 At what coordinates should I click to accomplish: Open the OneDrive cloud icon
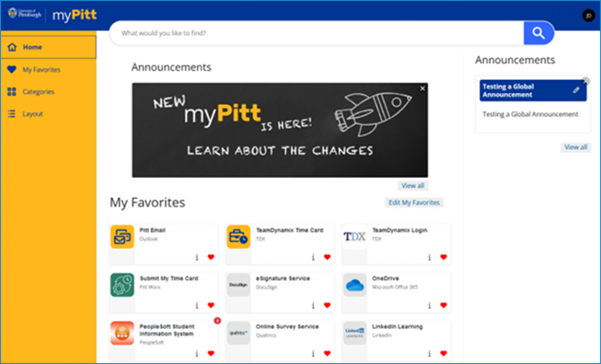355,285
